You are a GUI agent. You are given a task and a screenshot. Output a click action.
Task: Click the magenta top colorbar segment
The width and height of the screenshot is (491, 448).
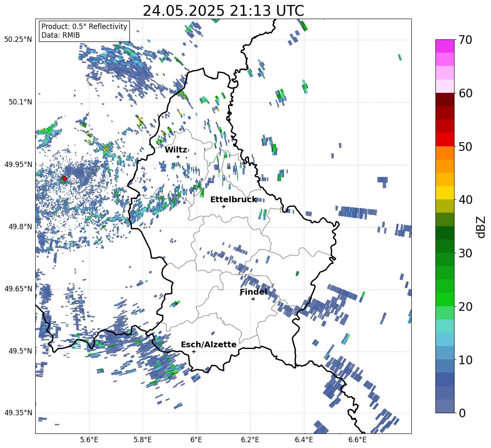coord(445,46)
